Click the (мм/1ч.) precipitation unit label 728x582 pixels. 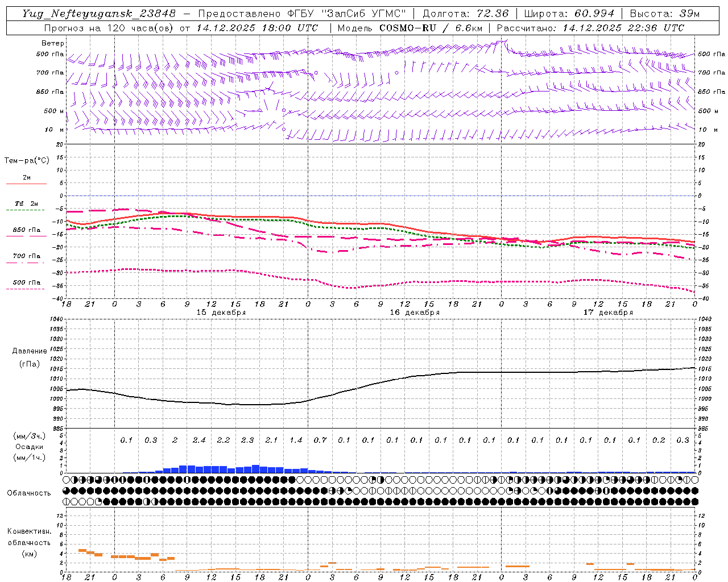(30, 458)
